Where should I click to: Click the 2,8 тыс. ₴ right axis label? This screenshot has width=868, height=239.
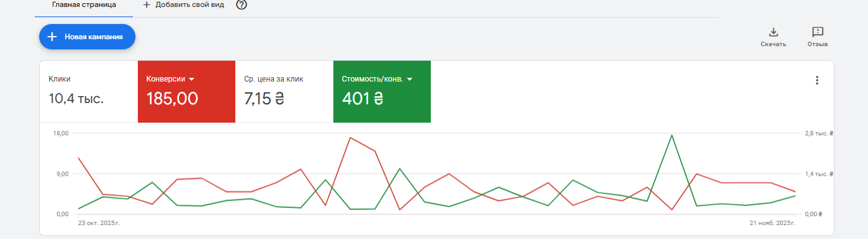[x=820, y=133]
